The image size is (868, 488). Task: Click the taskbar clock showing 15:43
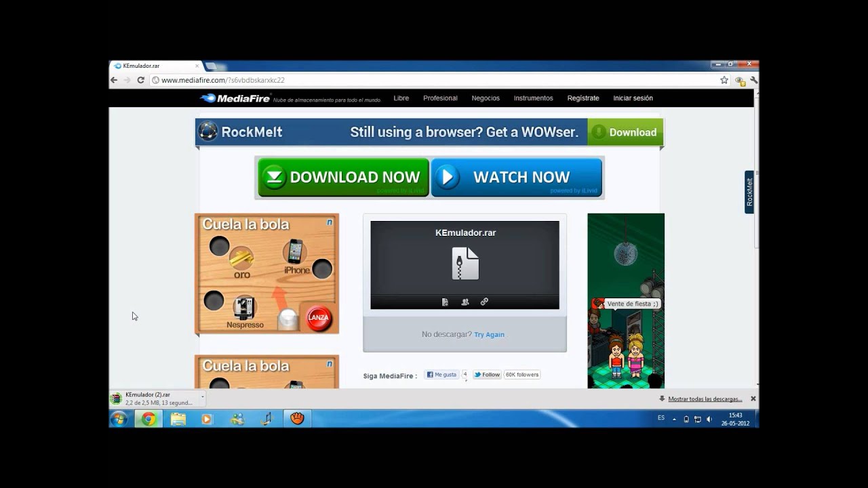736,419
